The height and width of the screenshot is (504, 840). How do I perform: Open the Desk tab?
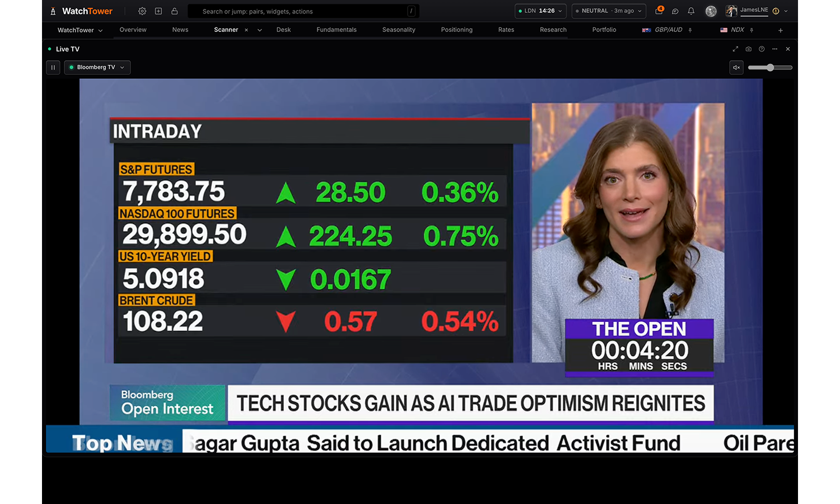coord(284,30)
